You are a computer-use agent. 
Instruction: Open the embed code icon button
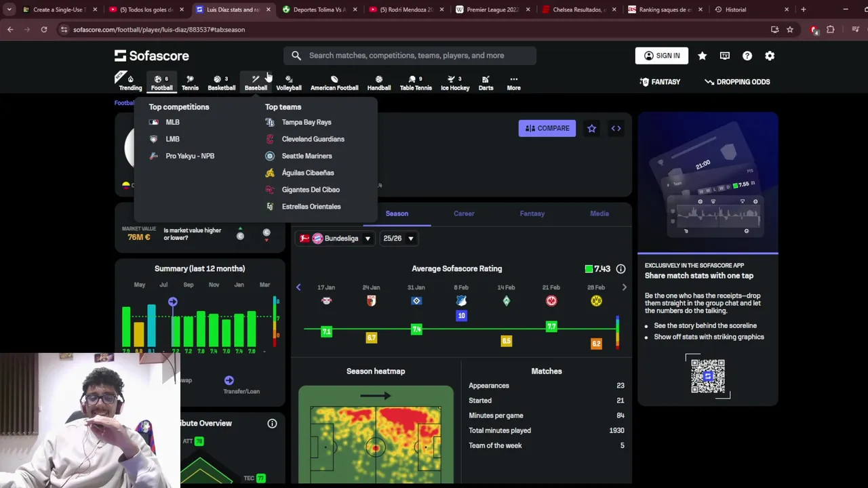[616, 128]
